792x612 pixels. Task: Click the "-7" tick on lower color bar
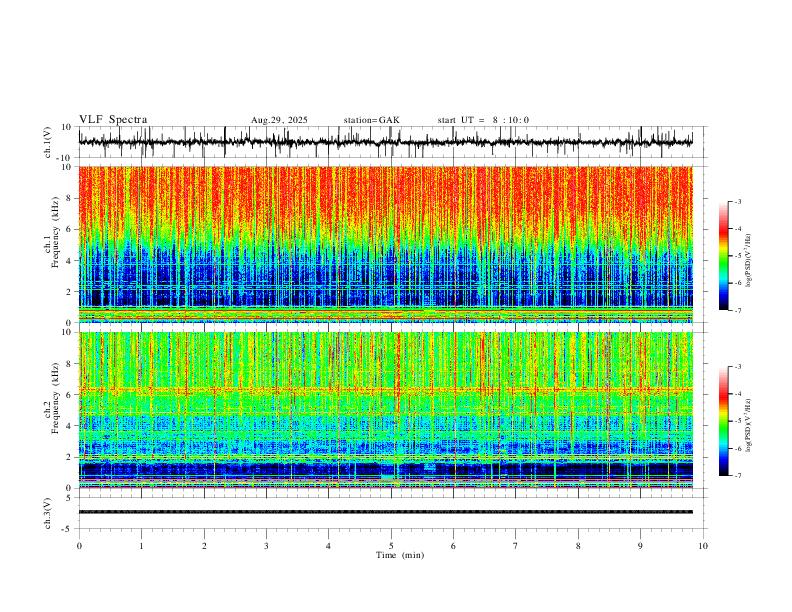pos(738,475)
